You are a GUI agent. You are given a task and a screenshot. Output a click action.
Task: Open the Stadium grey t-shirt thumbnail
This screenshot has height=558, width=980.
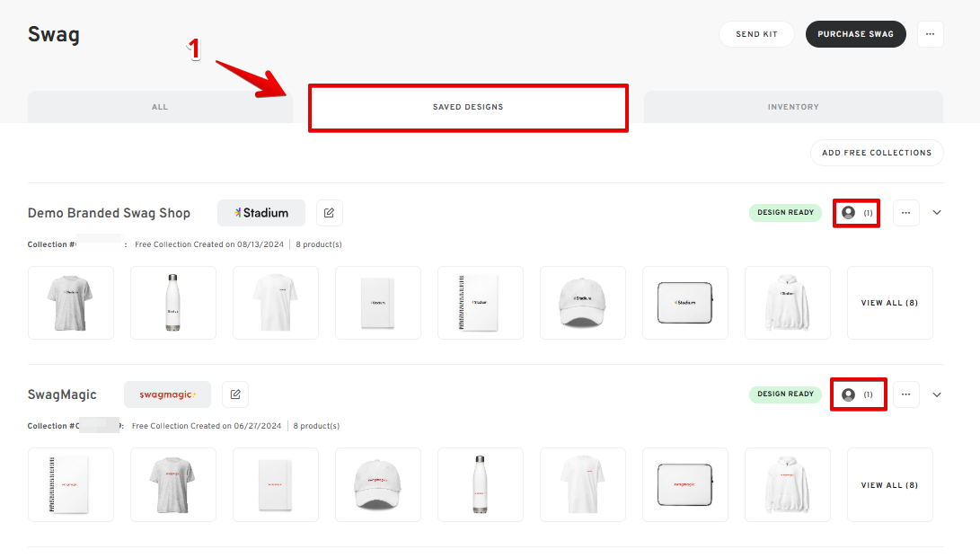pos(71,303)
